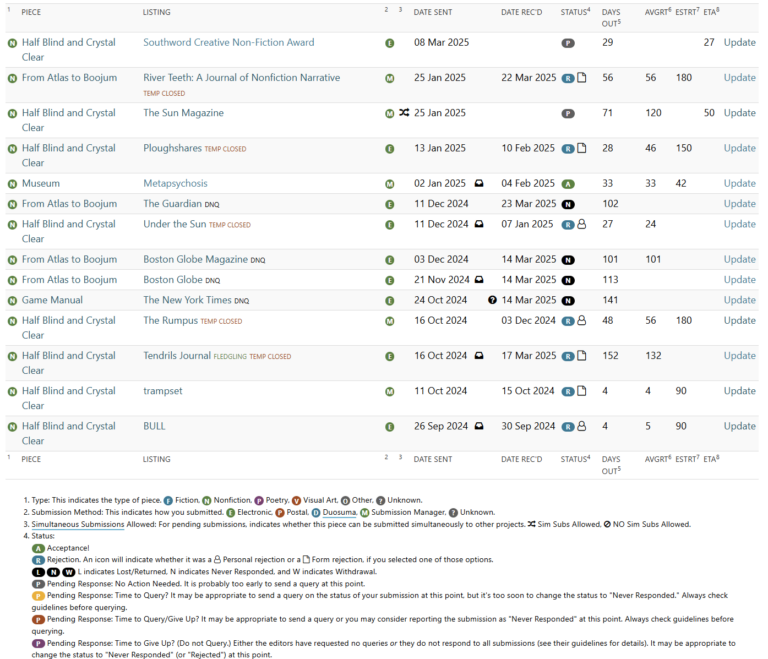Click the personal rejection icon for The Rumpus

(x=582, y=321)
